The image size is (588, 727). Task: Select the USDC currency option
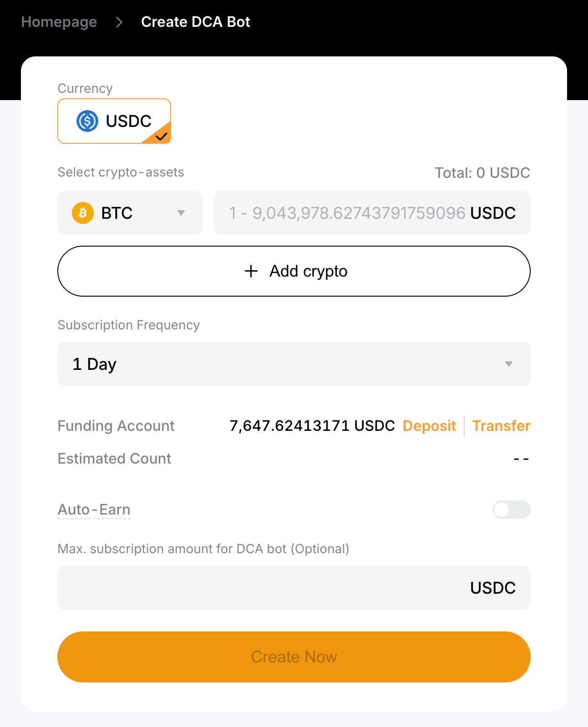tap(114, 121)
